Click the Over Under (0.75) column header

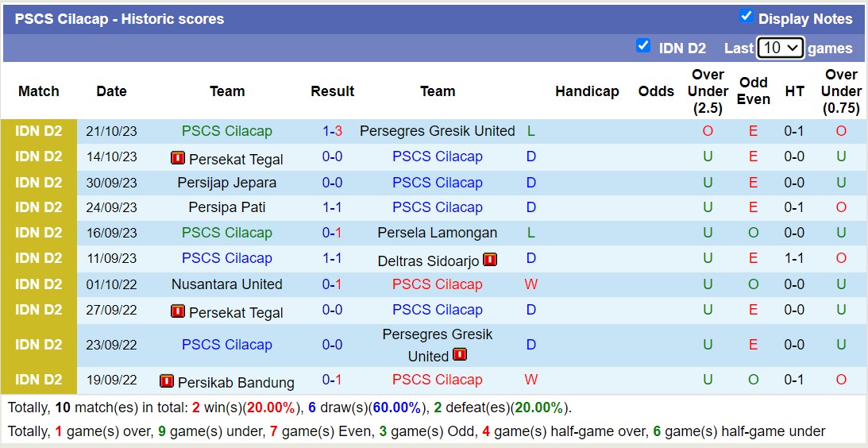pyautogui.click(x=842, y=91)
